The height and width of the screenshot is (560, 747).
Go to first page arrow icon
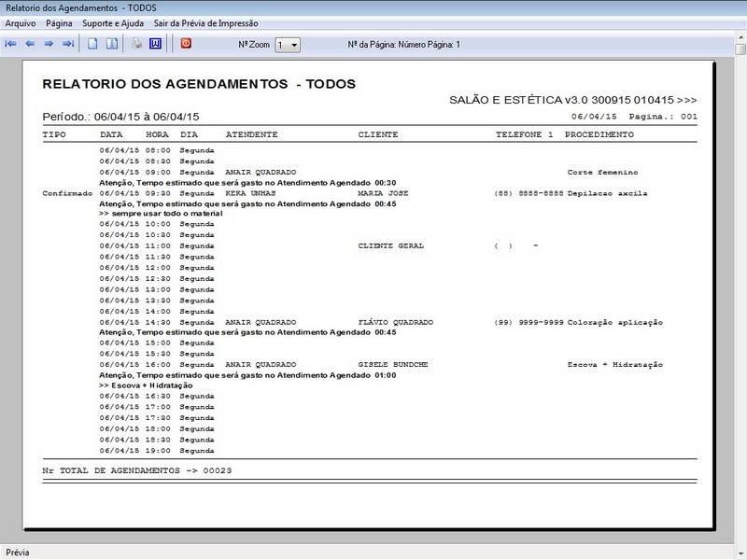[11, 44]
